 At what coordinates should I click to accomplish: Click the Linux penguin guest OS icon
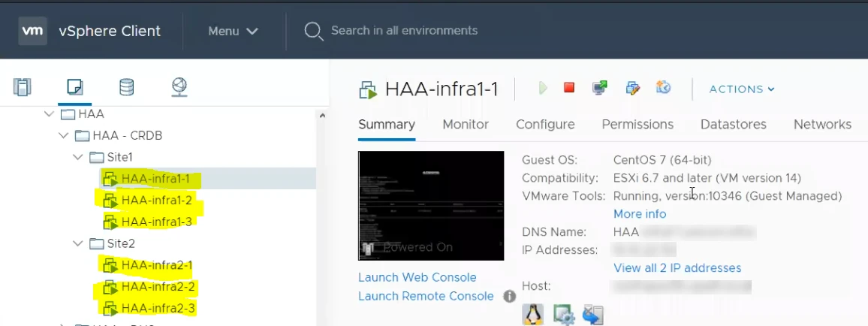click(532, 315)
